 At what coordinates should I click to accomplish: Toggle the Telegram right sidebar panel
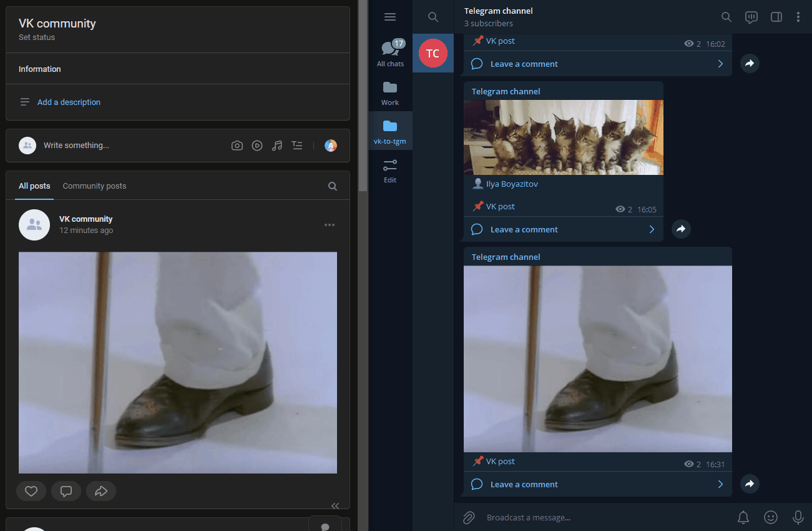point(776,17)
